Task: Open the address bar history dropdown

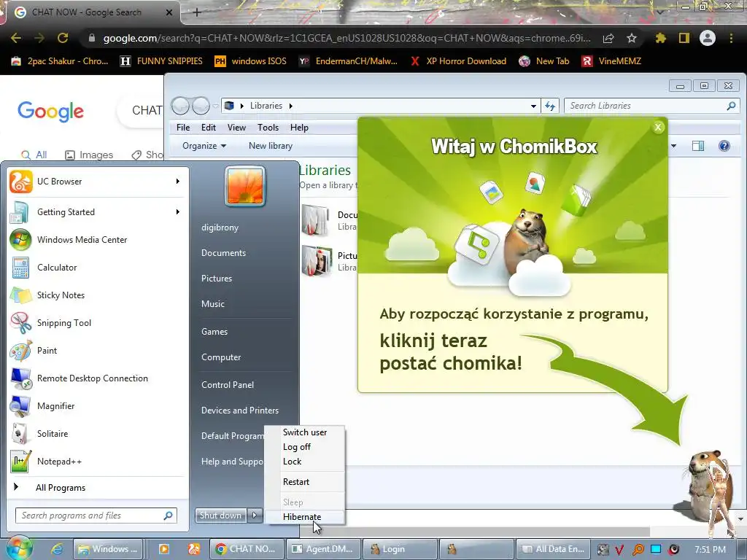Action: click(x=533, y=106)
